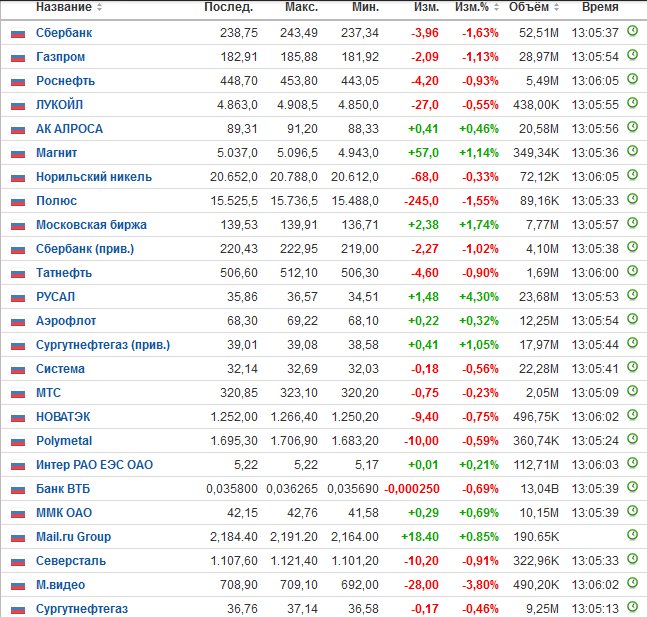
Task: Click the clock icon in the Mail.ru Group row
Action: [632, 534]
